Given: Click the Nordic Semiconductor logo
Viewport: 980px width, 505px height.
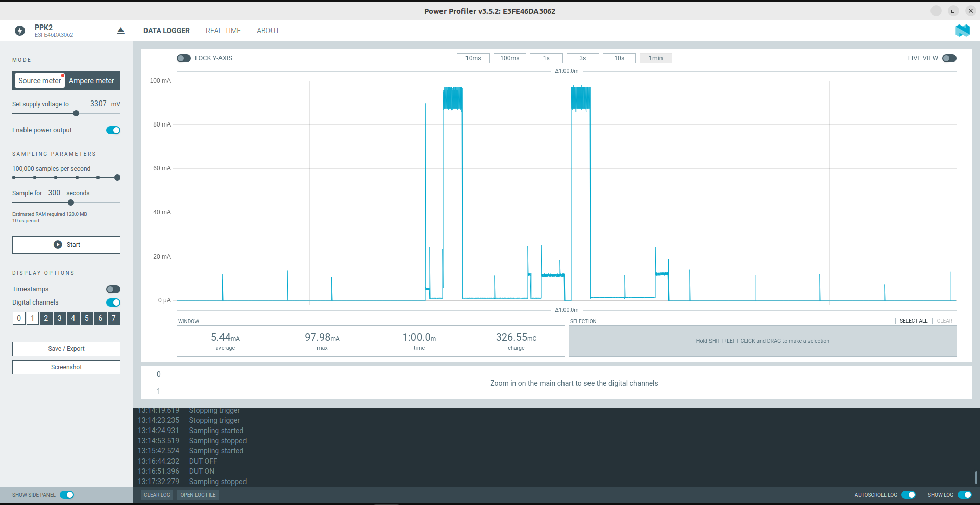Looking at the screenshot, I should pos(963,31).
